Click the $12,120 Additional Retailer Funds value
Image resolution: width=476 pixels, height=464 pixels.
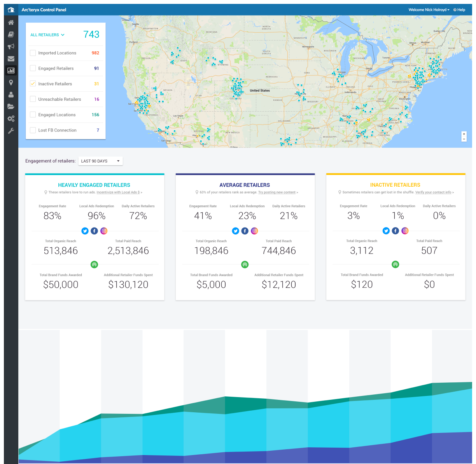pyautogui.click(x=279, y=285)
